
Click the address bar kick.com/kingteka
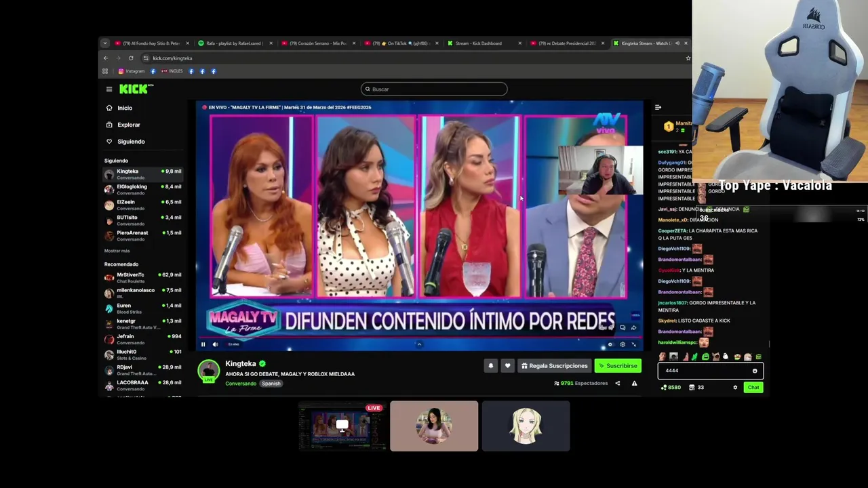(172, 58)
